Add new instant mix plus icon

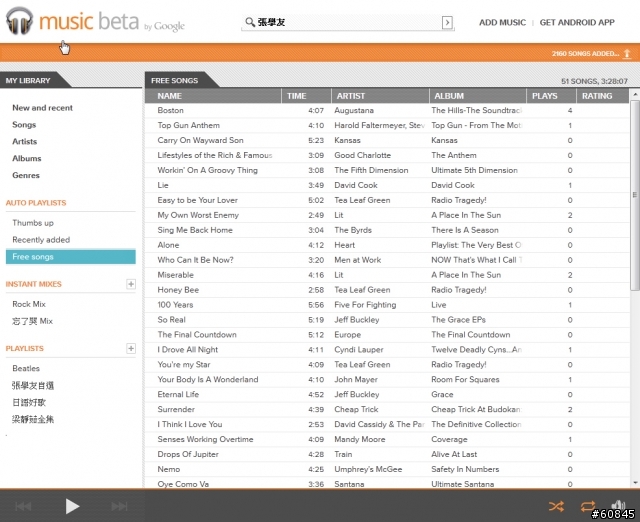[x=131, y=284]
